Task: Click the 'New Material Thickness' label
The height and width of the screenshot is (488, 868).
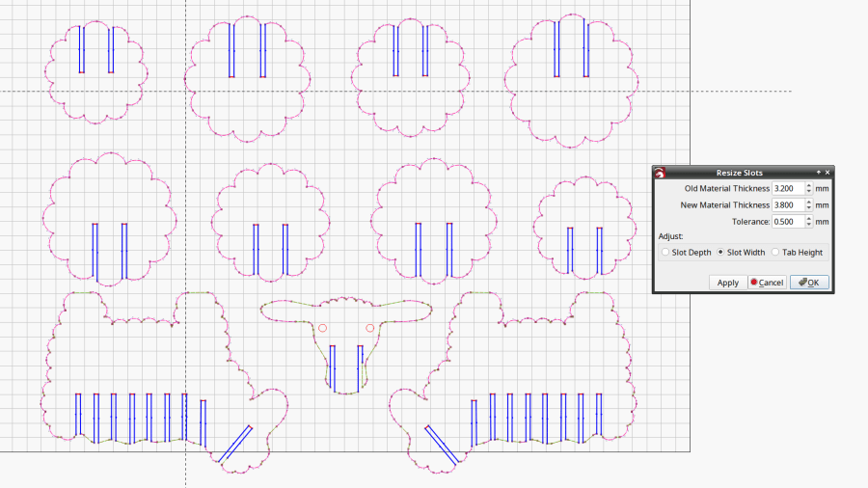Action: tap(724, 205)
